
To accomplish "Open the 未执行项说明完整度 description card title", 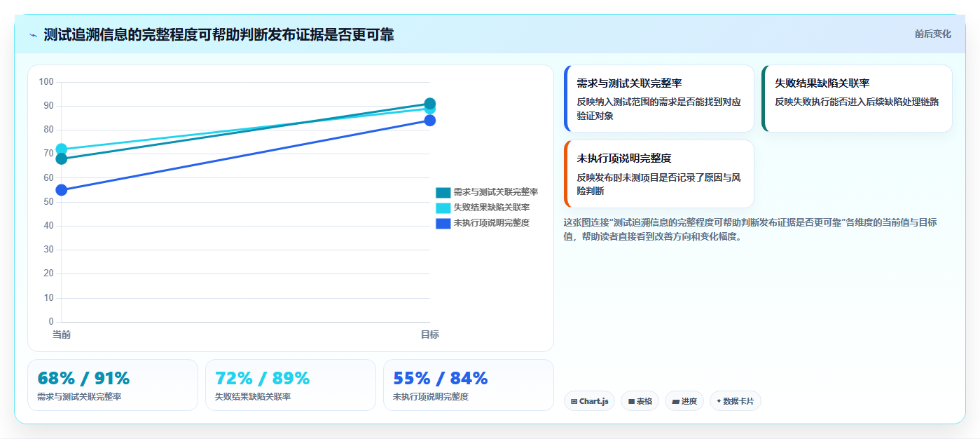I will tap(624, 158).
